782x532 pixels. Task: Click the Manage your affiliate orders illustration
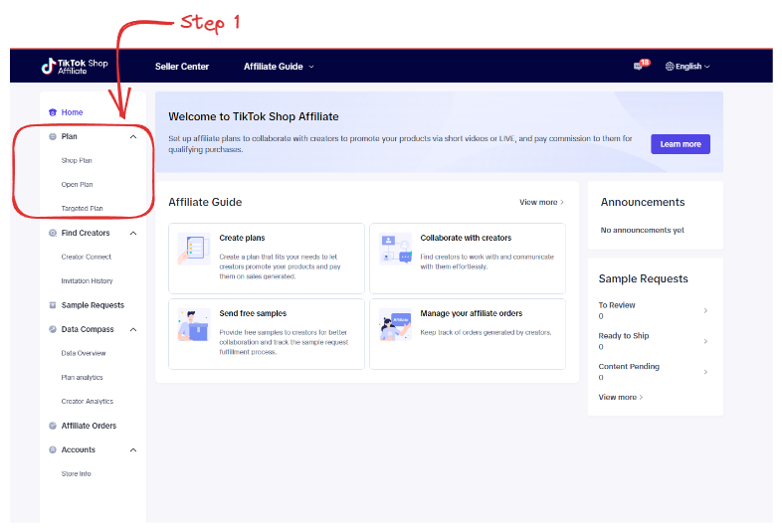[395, 324]
